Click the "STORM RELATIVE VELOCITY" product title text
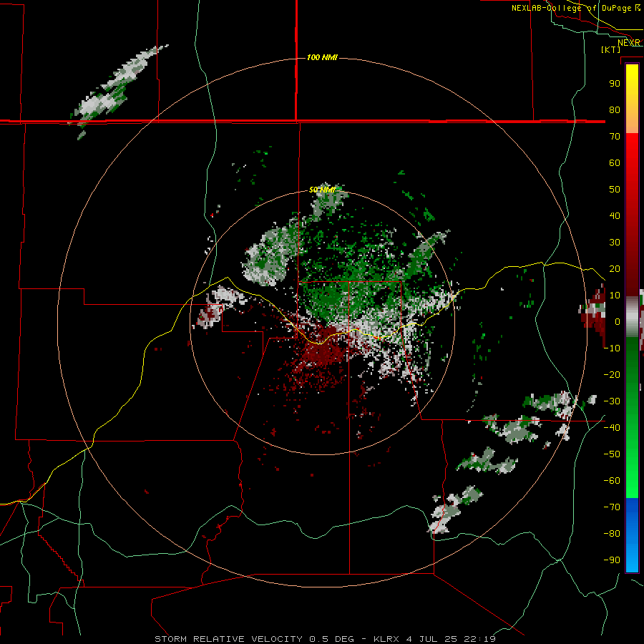644x644 pixels. pos(228,639)
